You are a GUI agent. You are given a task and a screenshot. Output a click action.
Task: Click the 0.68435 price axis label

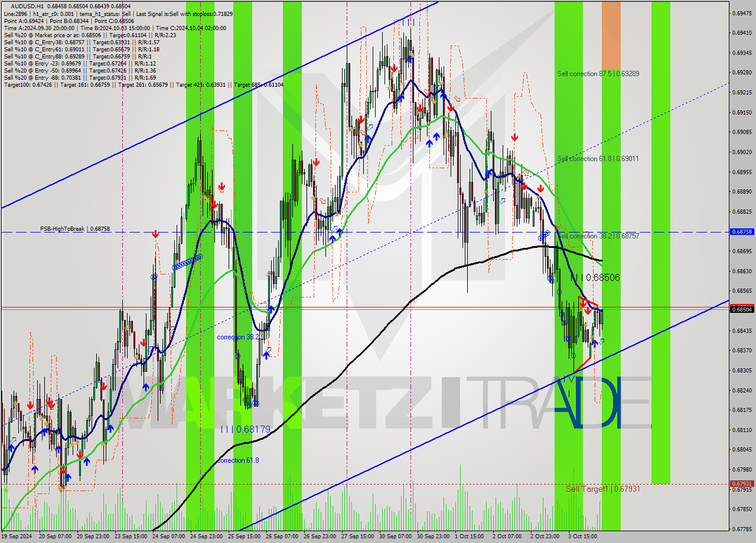tap(742, 331)
